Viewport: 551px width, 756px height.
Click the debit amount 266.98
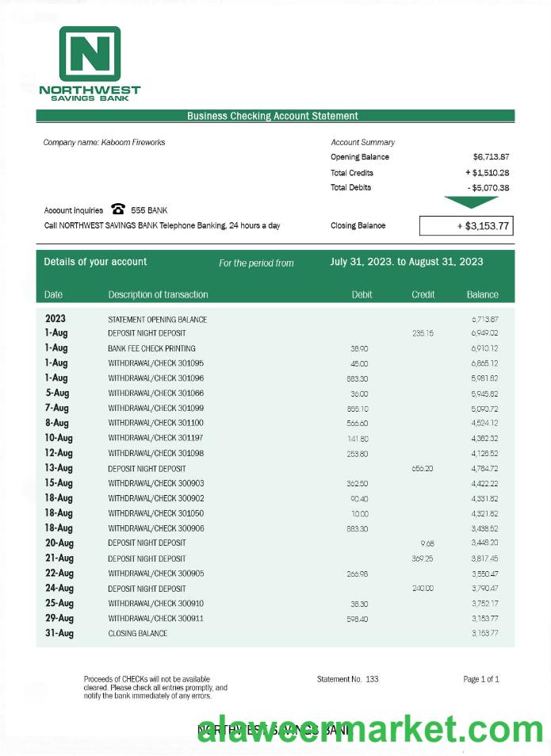coord(358,574)
